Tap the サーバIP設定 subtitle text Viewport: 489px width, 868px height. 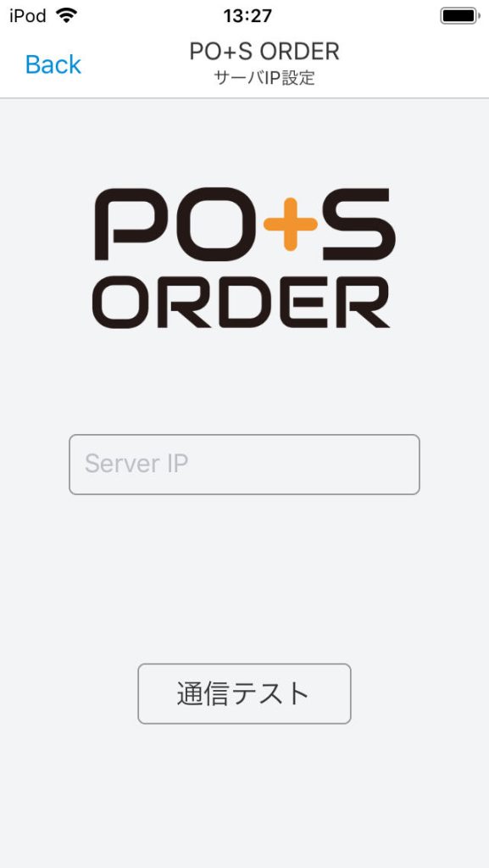pos(264,78)
